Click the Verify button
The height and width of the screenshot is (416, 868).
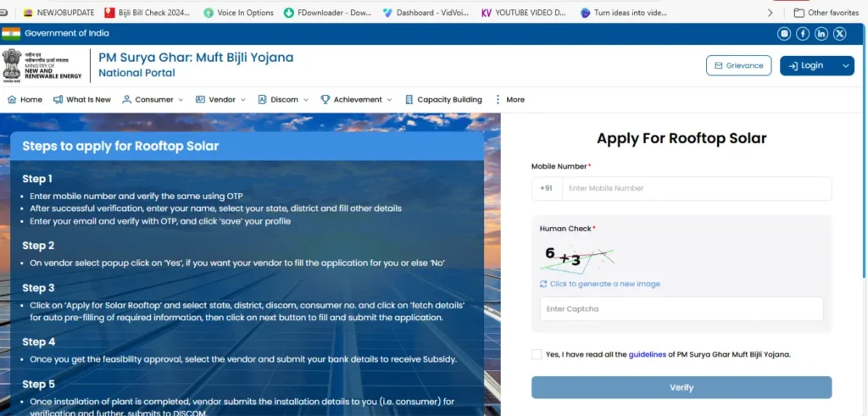682,387
